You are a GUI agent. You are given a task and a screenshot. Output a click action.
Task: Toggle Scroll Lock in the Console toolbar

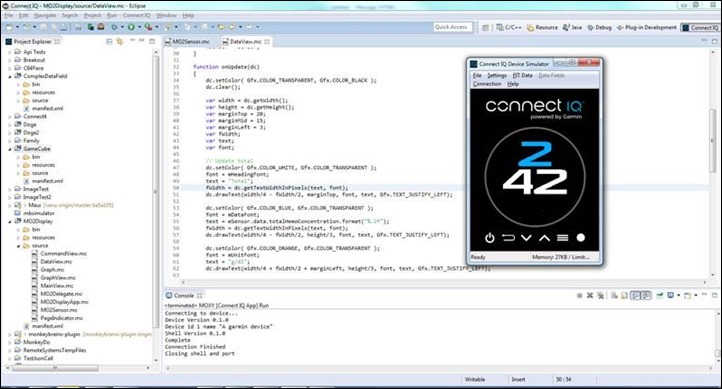click(624, 296)
